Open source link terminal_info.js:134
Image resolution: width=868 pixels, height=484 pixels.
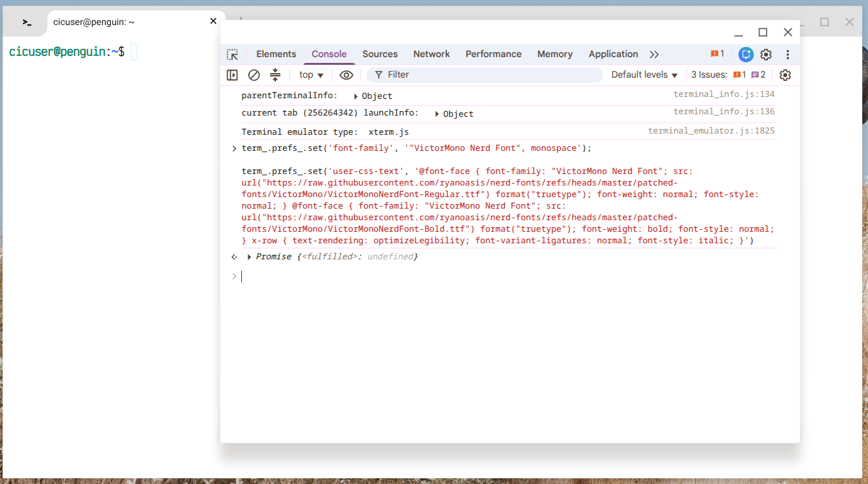click(x=724, y=94)
